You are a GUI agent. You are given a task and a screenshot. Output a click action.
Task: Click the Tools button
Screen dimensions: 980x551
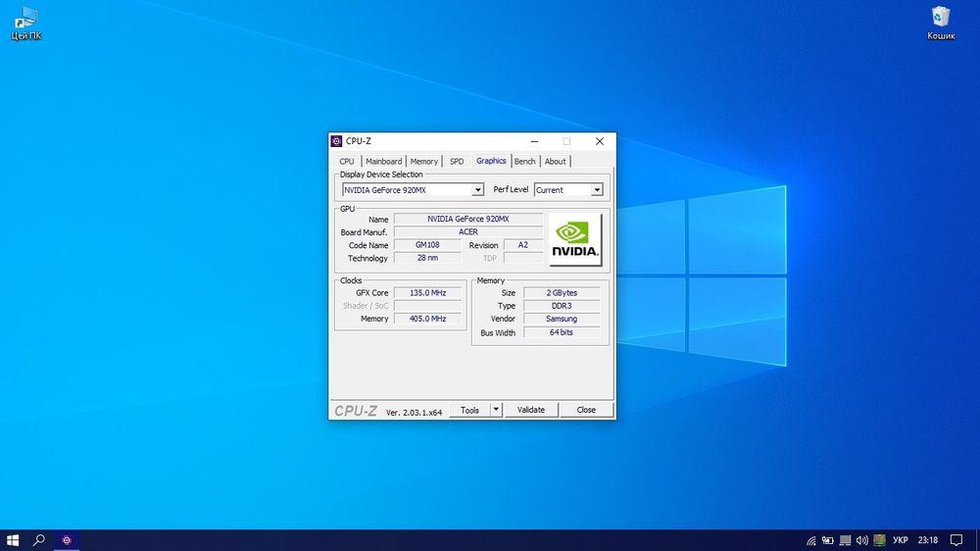point(470,410)
